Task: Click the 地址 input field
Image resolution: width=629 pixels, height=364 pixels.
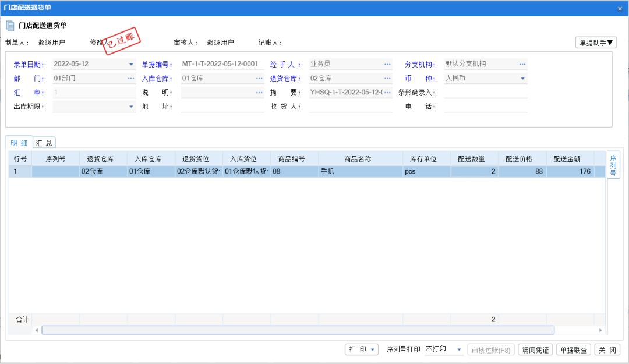Action: (x=222, y=107)
